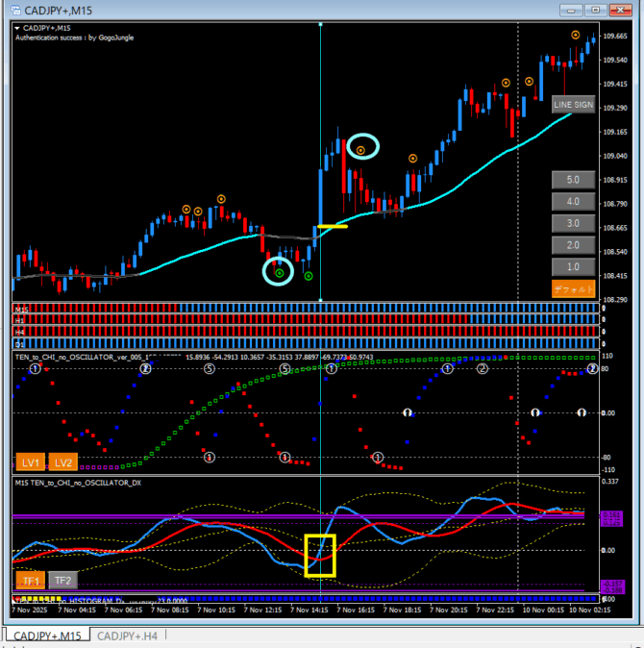Click the topmost orange signal marker near 109.665
The image size is (644, 648).
tap(576, 36)
